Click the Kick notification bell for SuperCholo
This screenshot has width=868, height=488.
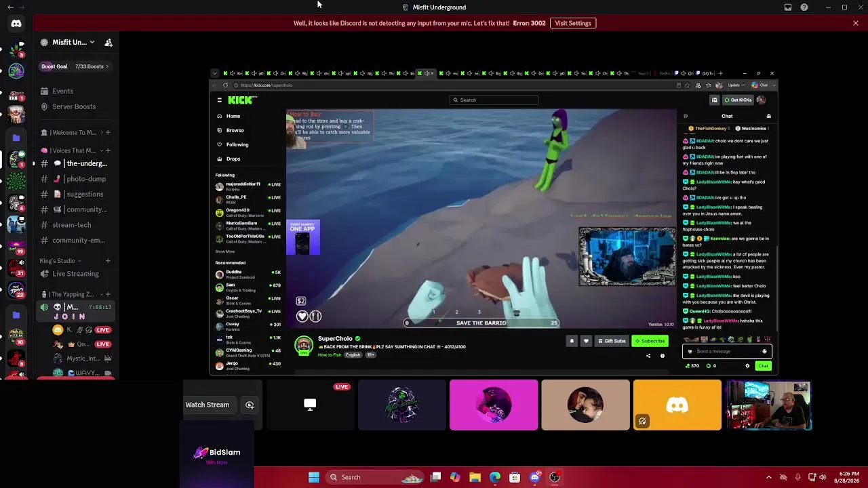point(572,341)
